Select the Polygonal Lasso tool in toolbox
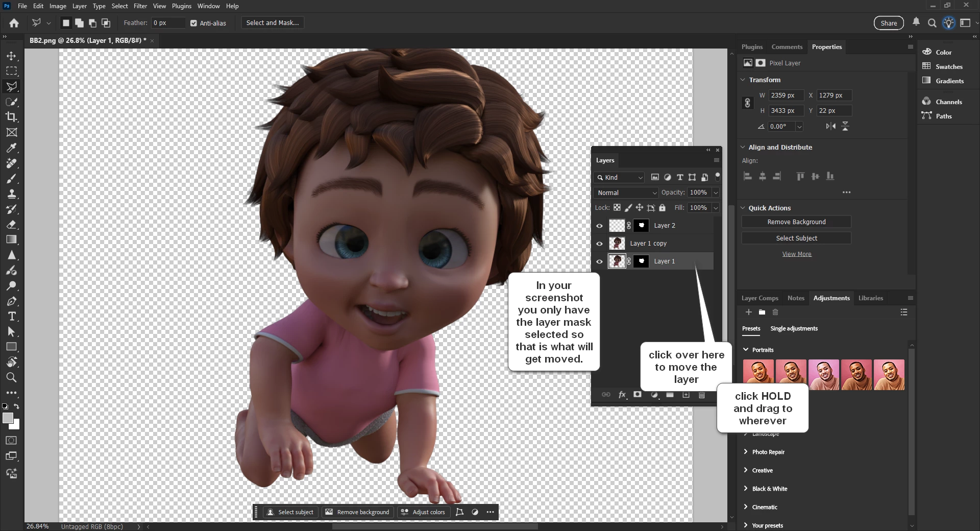 [x=11, y=86]
